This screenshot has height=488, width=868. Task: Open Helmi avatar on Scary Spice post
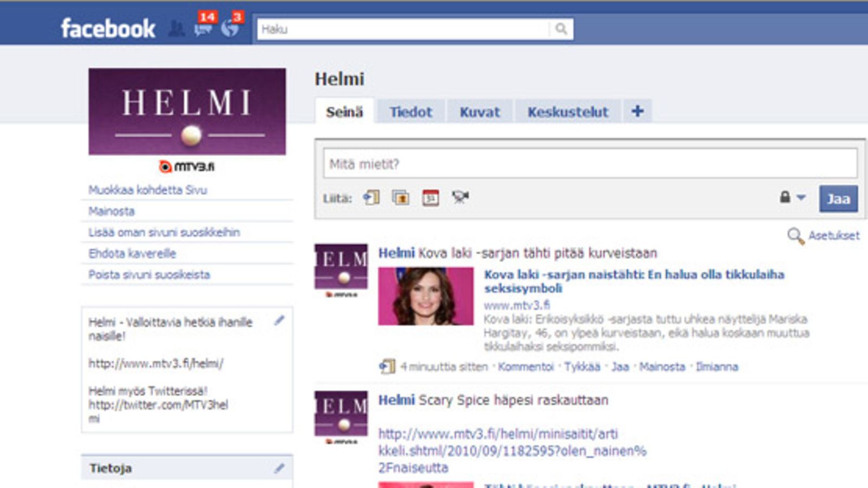pos(341,417)
